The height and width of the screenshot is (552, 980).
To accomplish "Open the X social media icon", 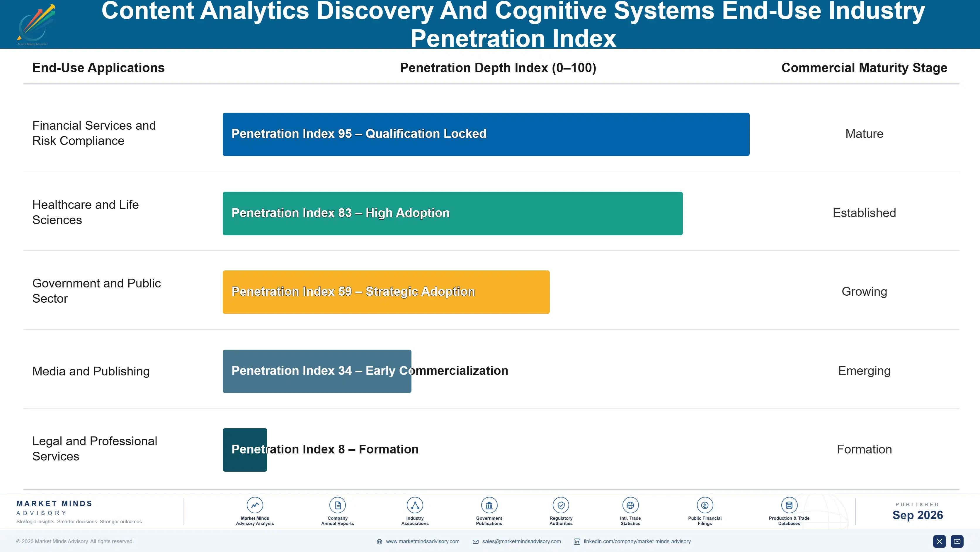I will (939, 541).
